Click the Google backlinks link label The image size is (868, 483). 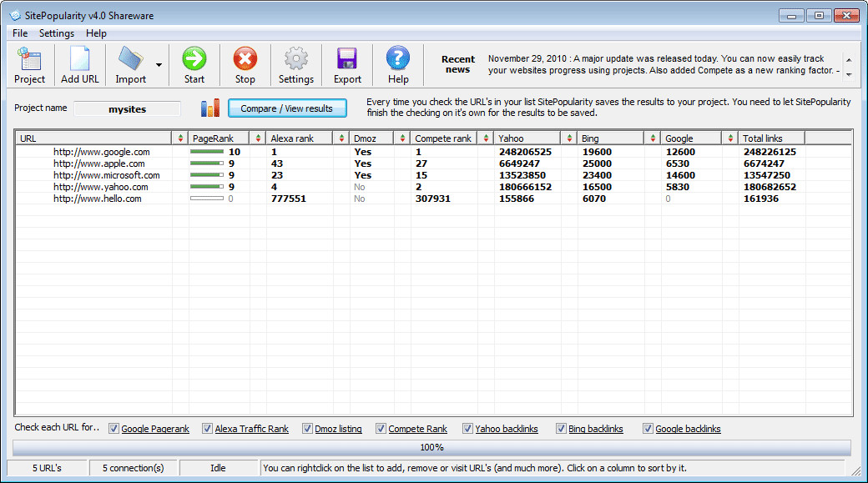[688, 429]
